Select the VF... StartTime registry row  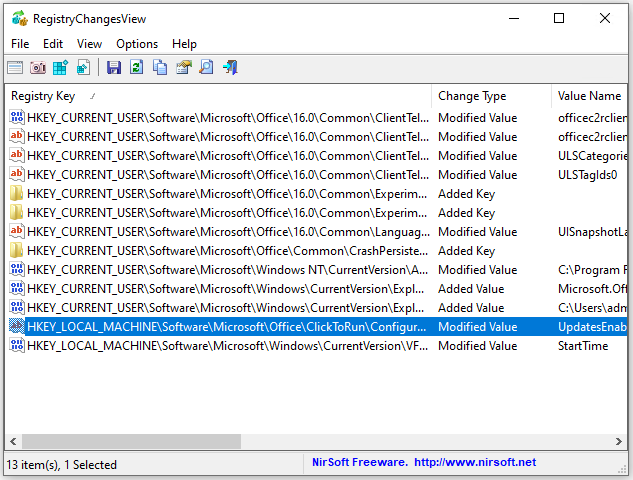[x=220, y=346]
